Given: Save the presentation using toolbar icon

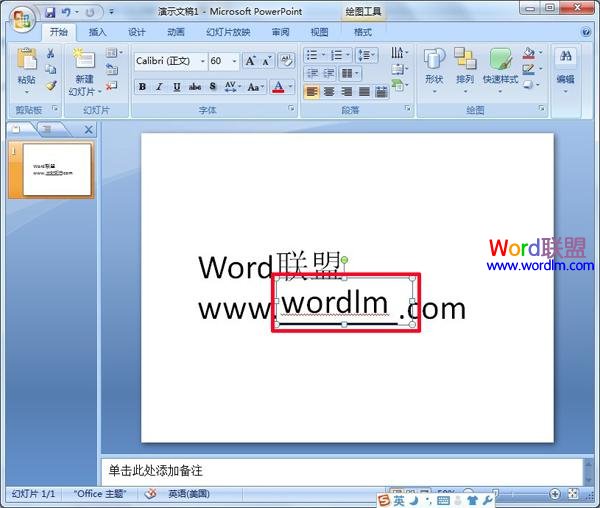Looking at the screenshot, I should (x=50, y=12).
